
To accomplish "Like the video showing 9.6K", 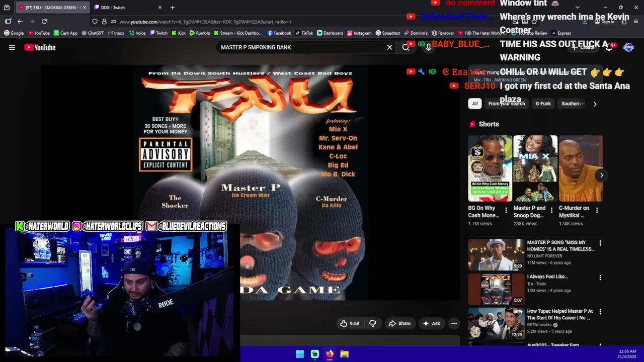I will click(x=350, y=323).
